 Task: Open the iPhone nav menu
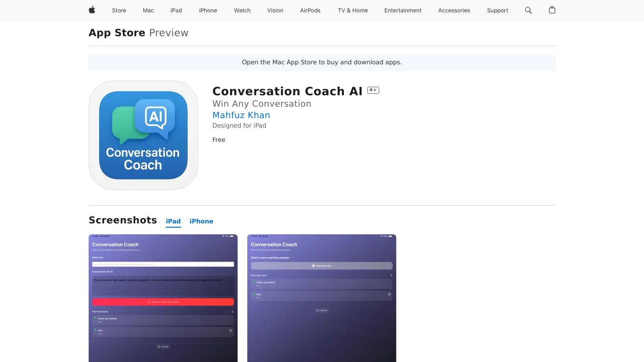(x=208, y=10)
